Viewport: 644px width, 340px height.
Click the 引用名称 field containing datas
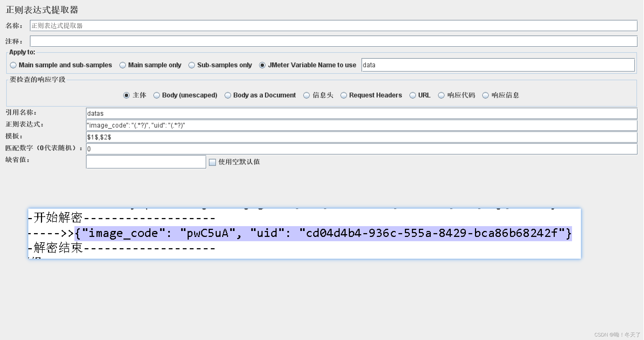(361, 114)
